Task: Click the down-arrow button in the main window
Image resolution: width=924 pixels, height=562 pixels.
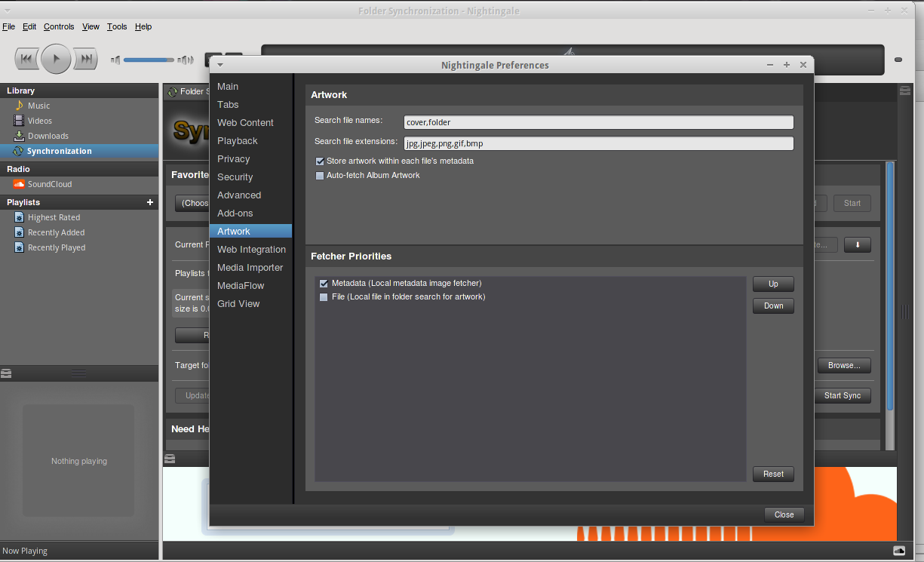Action: [857, 245]
